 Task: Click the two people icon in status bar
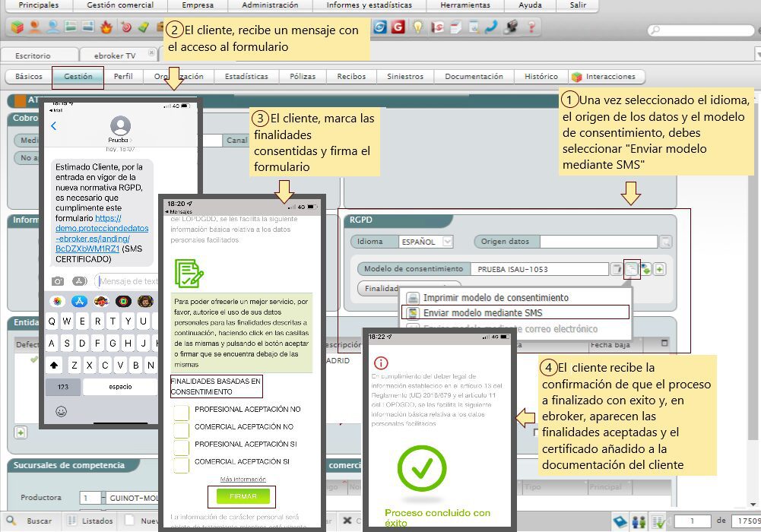coord(639,521)
